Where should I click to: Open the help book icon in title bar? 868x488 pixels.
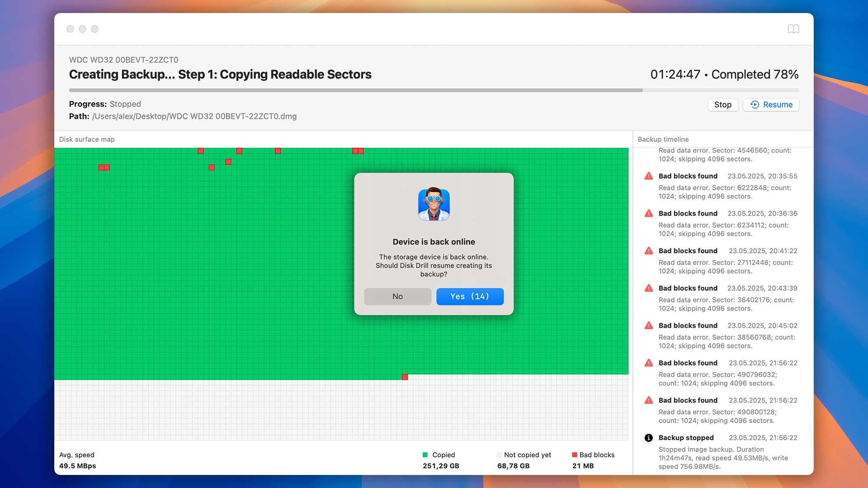[793, 29]
